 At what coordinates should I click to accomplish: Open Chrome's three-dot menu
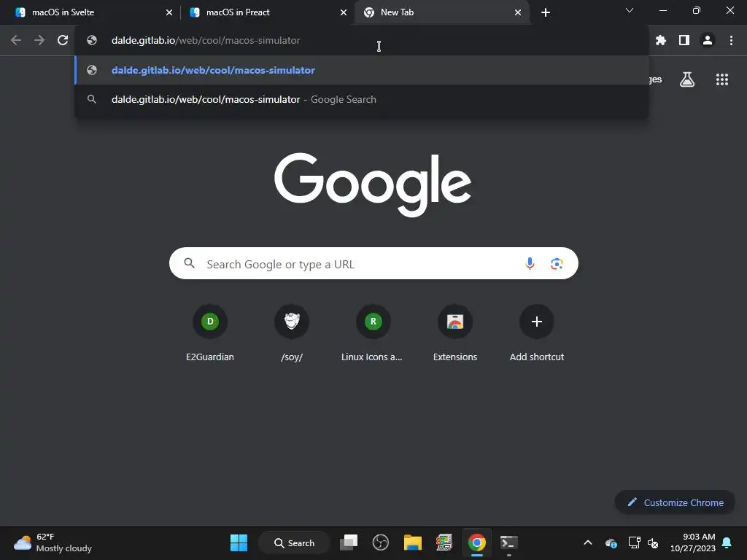pos(731,41)
